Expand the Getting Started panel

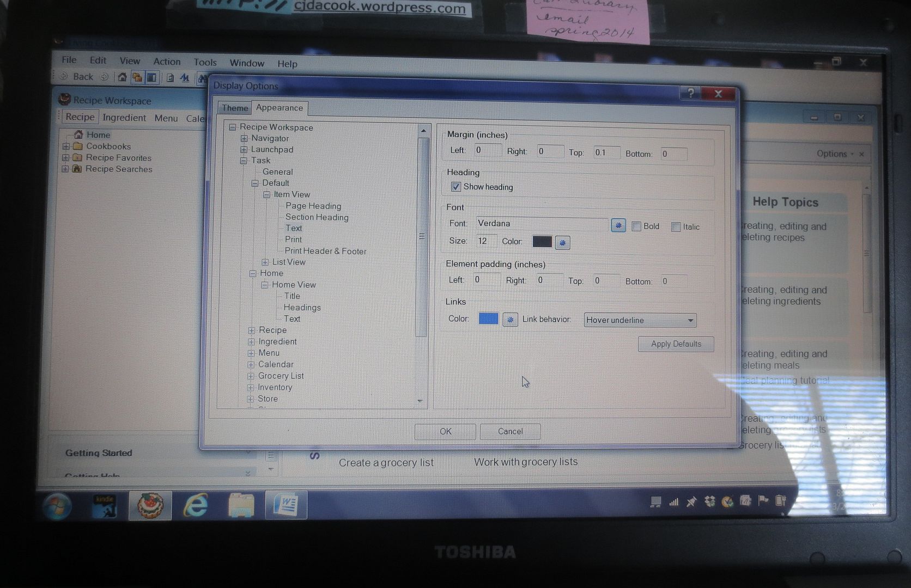(248, 451)
